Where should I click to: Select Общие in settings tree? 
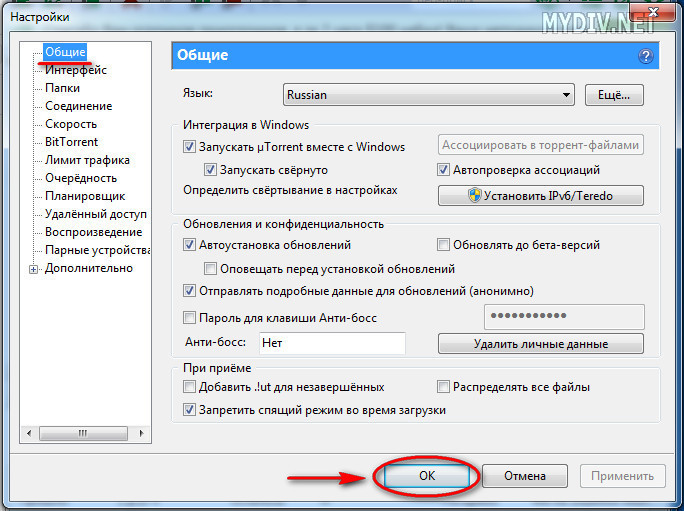(x=65, y=52)
